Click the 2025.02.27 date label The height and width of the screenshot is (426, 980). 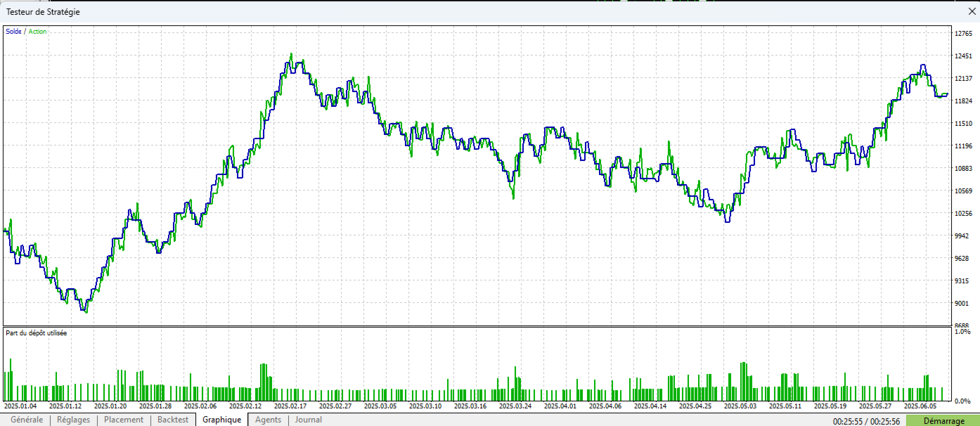click(x=335, y=406)
